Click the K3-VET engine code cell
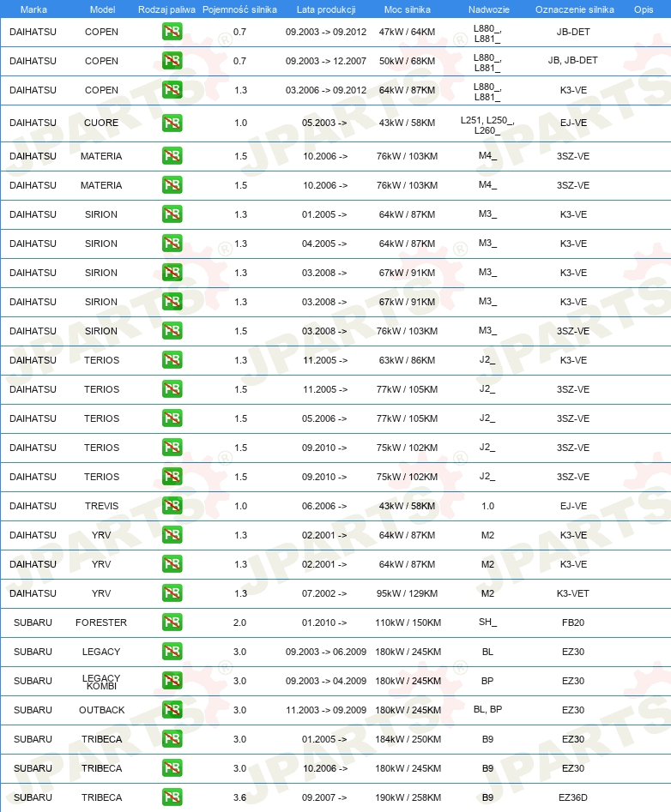The height and width of the screenshot is (812, 671). point(573,593)
